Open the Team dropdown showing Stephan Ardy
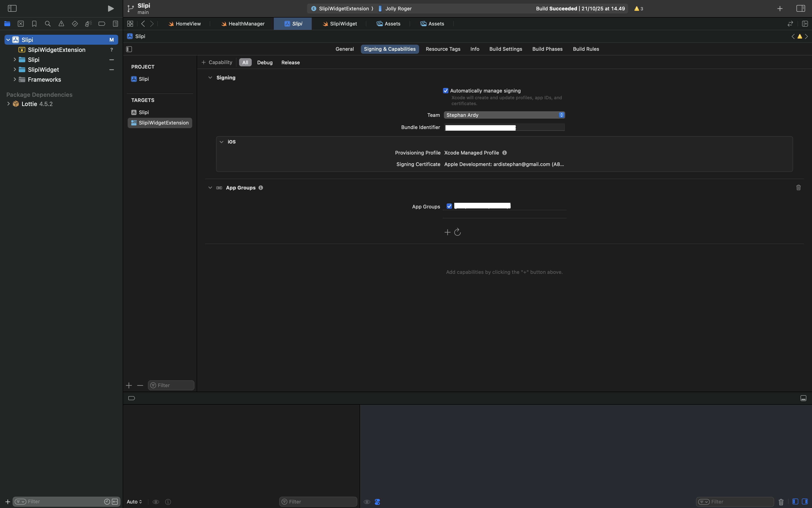Image resolution: width=812 pixels, height=508 pixels. click(x=504, y=115)
